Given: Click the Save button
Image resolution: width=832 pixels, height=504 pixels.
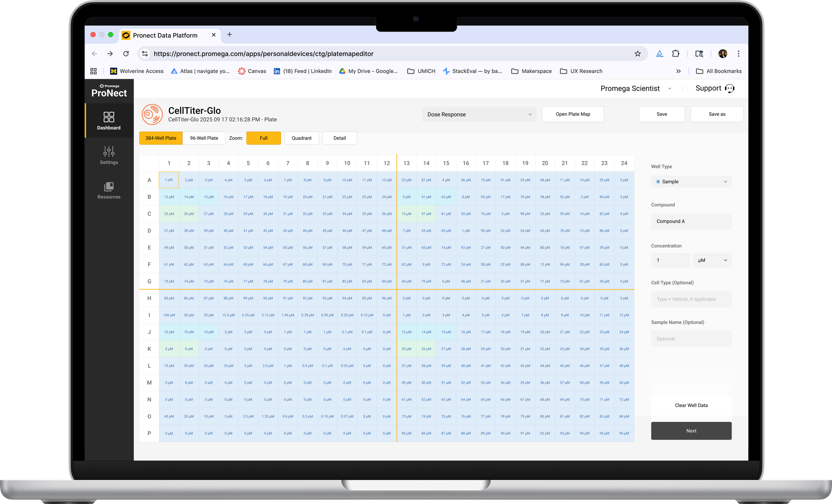Looking at the screenshot, I should (x=662, y=114).
